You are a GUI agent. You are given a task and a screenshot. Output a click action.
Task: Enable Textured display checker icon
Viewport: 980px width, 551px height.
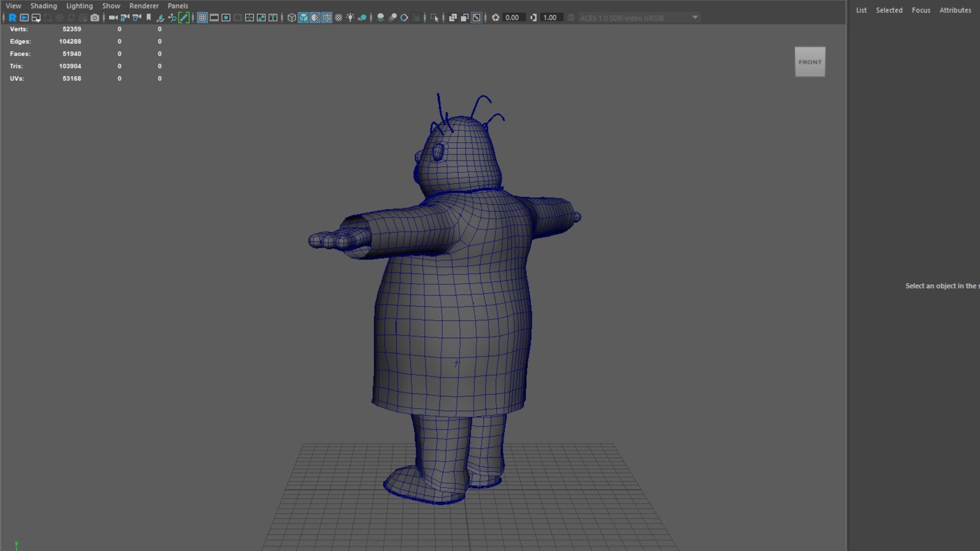tap(338, 17)
